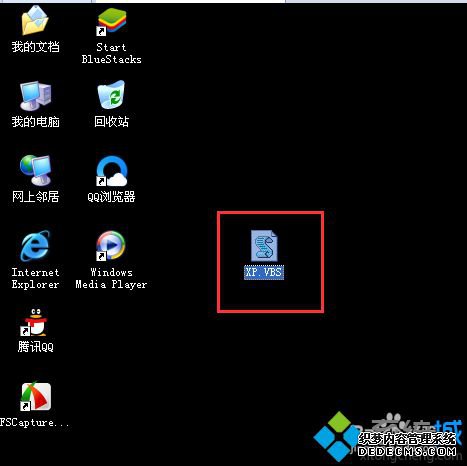Click the 我的电脑 label text
This screenshot has height=466, width=467.
36,122
